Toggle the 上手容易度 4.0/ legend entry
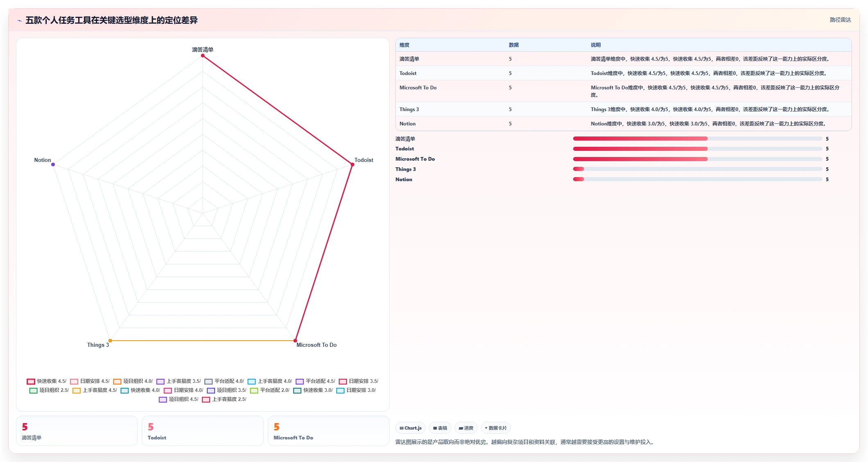 [270, 381]
